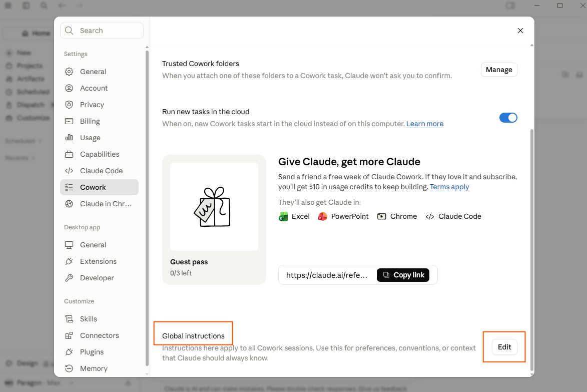587x392 pixels.
Task: Click the 'Desktop app' section header
Action: point(82,227)
